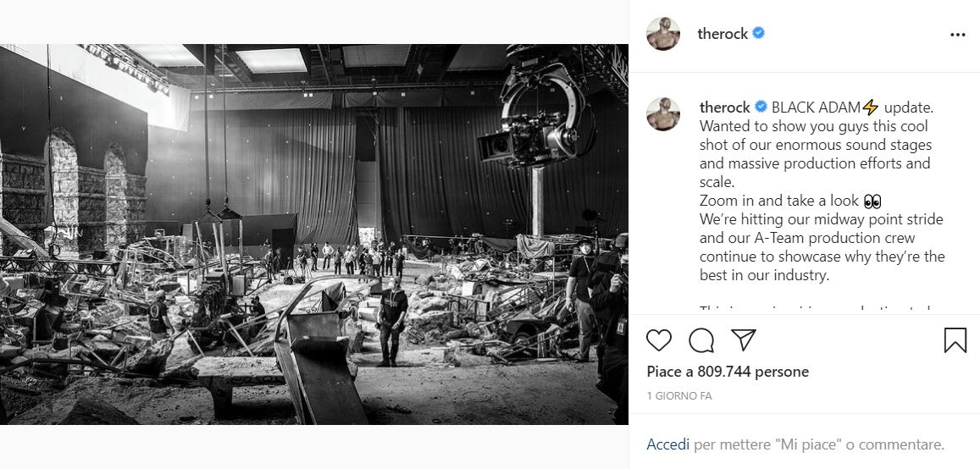Click the lightning bolt emoji after BLACK ADAM
The height and width of the screenshot is (469, 980).
[x=871, y=108]
